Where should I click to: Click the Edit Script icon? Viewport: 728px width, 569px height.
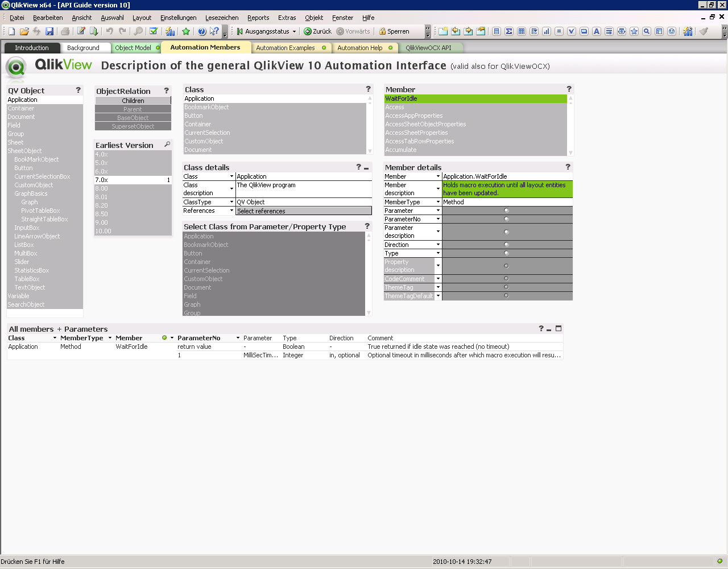click(81, 31)
